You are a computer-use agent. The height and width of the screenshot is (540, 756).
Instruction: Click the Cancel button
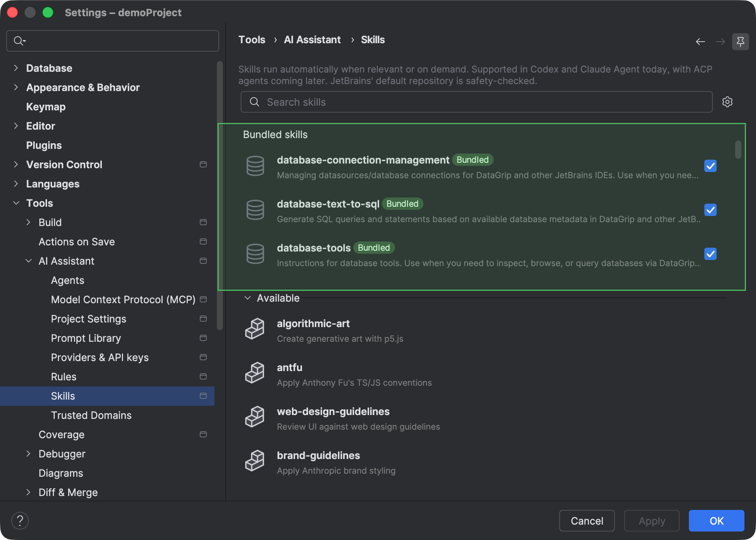click(587, 521)
